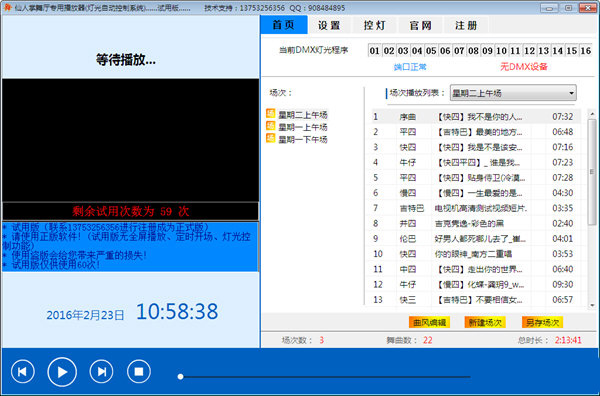Select DMX light program 13

(544, 51)
